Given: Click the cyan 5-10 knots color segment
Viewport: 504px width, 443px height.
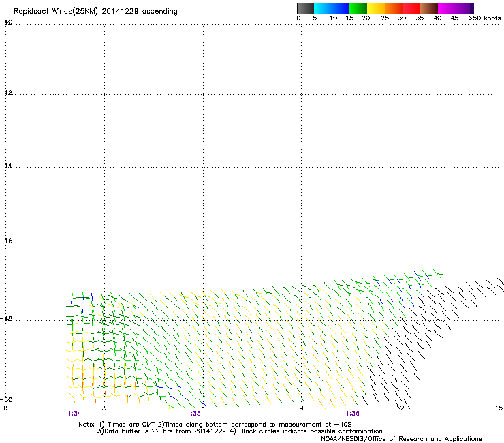Looking at the screenshot, I should tap(323, 8).
